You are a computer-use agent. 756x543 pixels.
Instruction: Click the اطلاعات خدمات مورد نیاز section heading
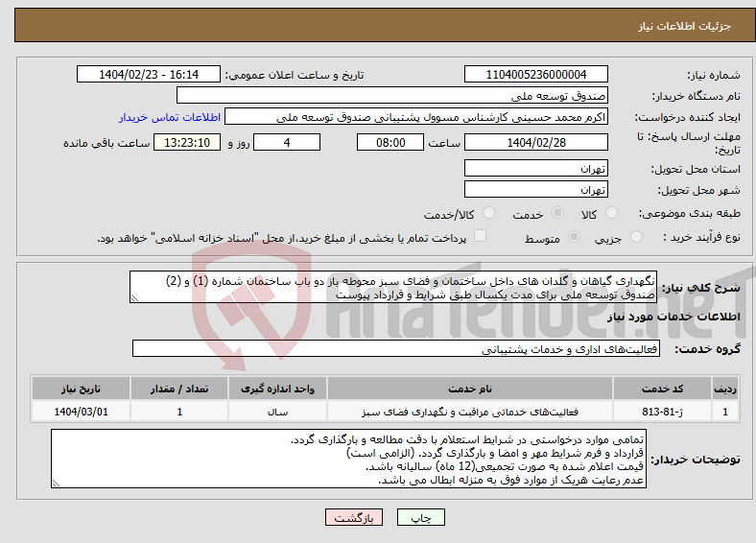(x=673, y=317)
